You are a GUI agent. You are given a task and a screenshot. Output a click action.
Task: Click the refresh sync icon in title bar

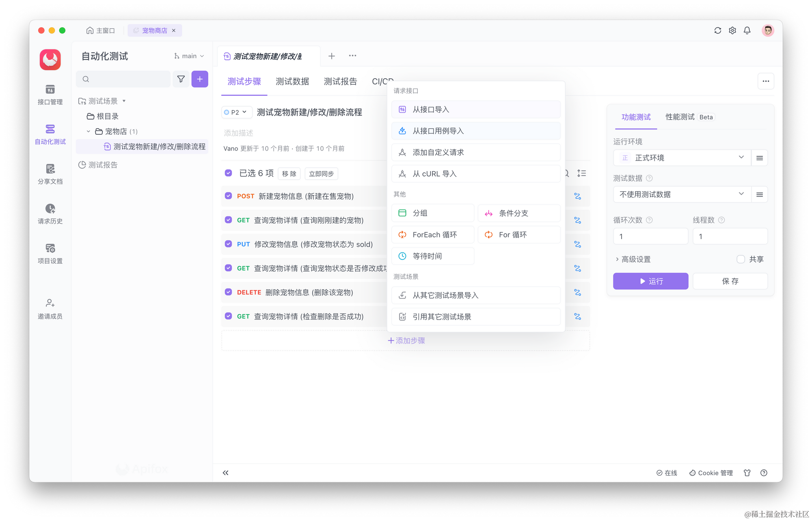[x=717, y=30]
